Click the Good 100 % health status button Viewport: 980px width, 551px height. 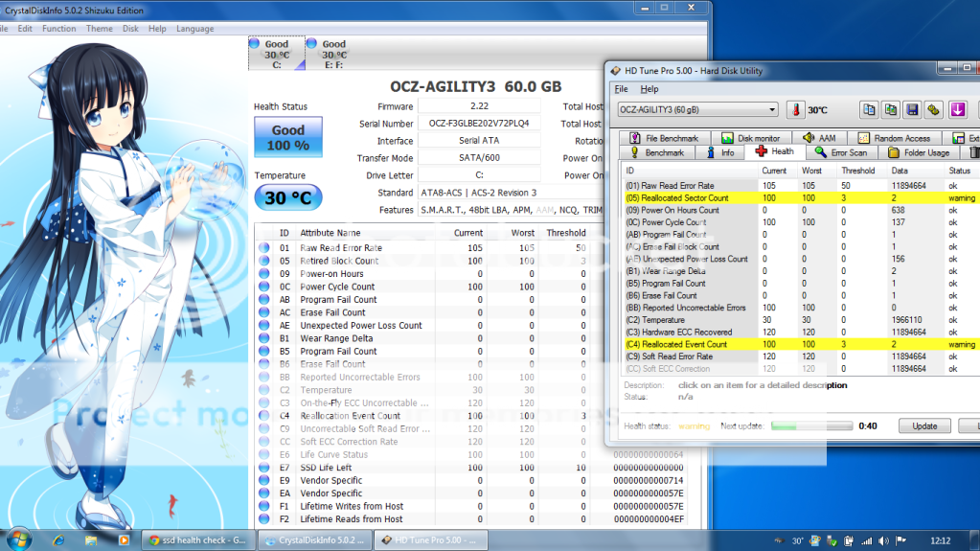coord(287,137)
